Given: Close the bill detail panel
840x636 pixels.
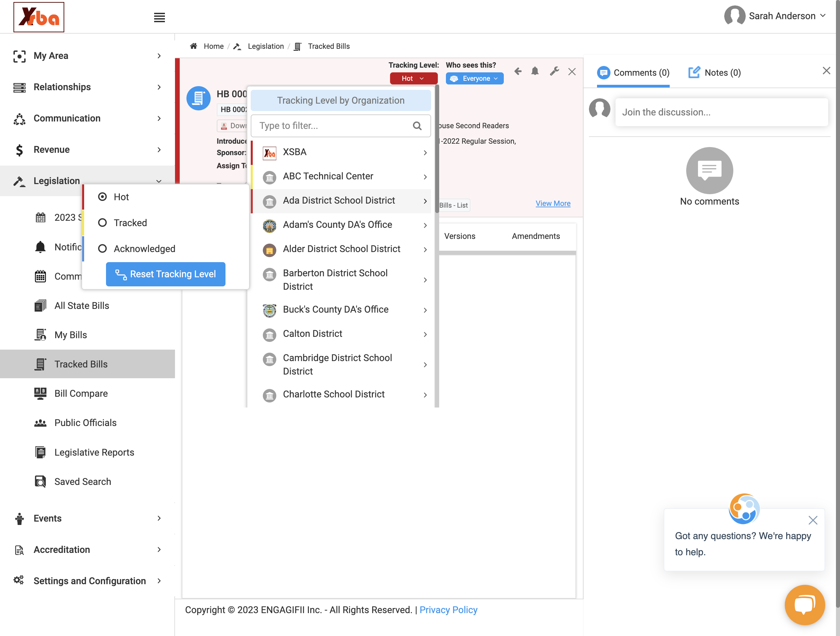Looking at the screenshot, I should coord(572,72).
